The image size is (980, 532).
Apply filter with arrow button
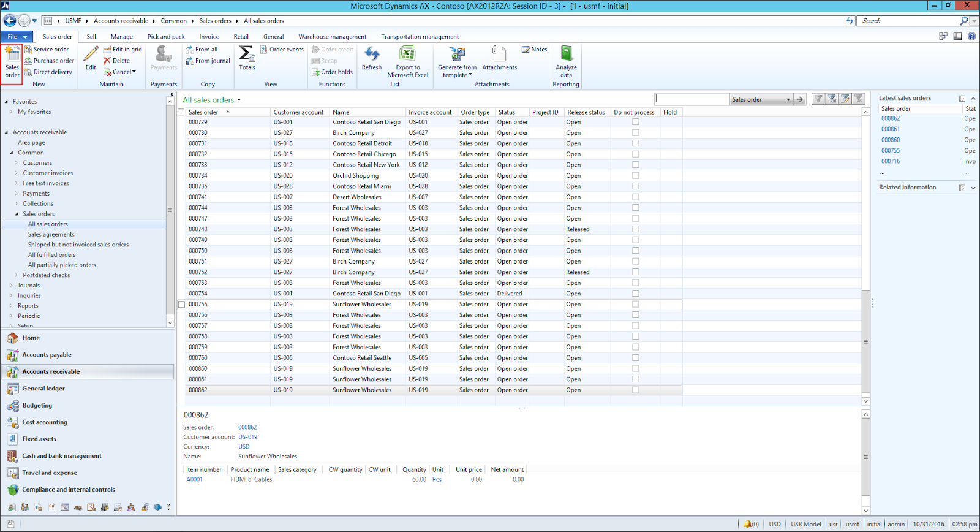coord(800,99)
